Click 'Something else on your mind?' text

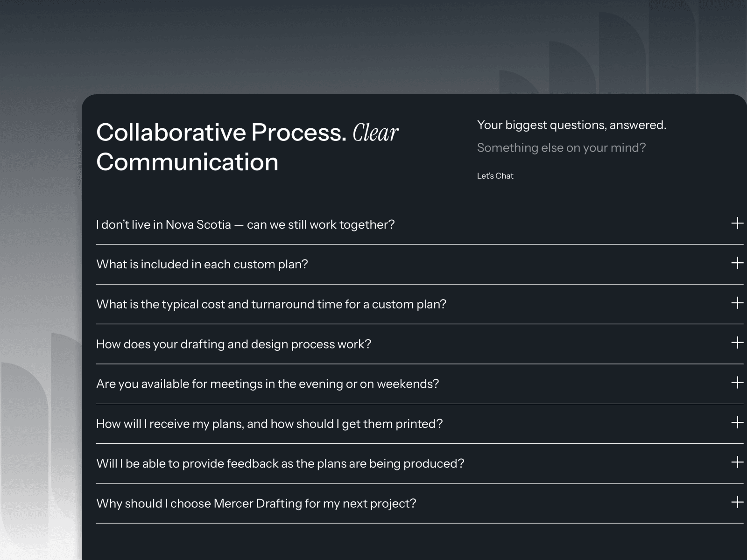click(561, 148)
